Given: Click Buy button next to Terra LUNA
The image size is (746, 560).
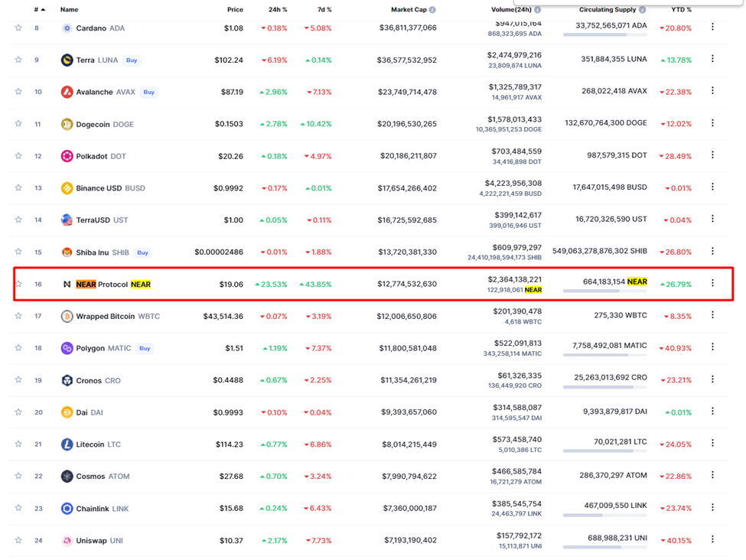Looking at the screenshot, I should (x=132, y=60).
